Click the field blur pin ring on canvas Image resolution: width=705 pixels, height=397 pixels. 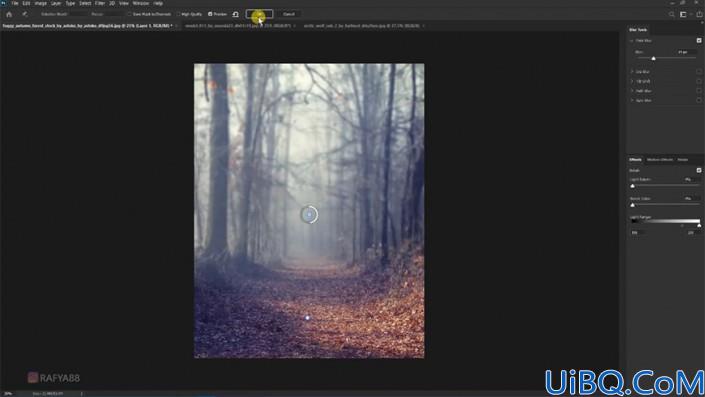click(x=309, y=214)
